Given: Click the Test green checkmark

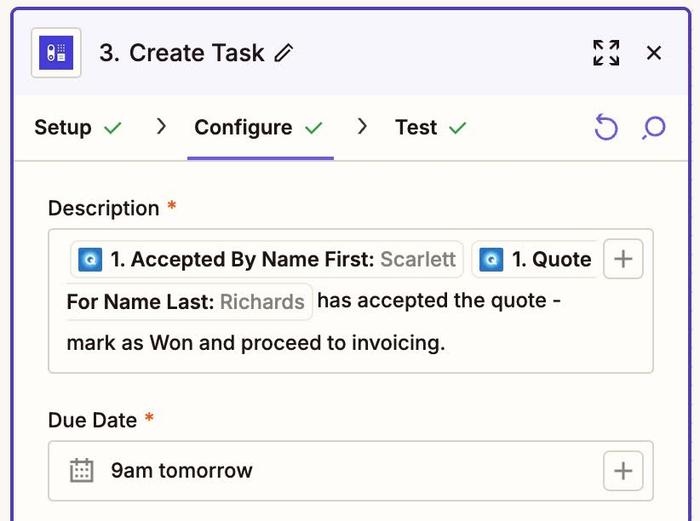Looking at the screenshot, I should click(458, 128).
